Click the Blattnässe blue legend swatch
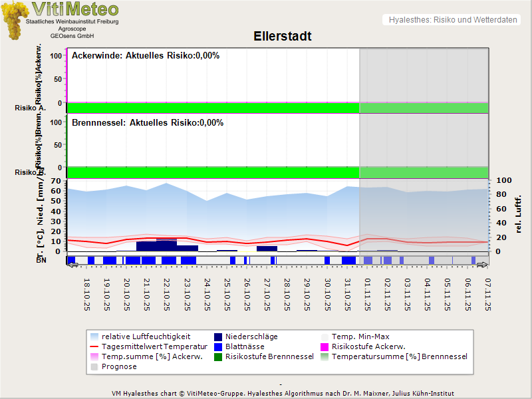This screenshot has height=399, width=532. (217, 346)
